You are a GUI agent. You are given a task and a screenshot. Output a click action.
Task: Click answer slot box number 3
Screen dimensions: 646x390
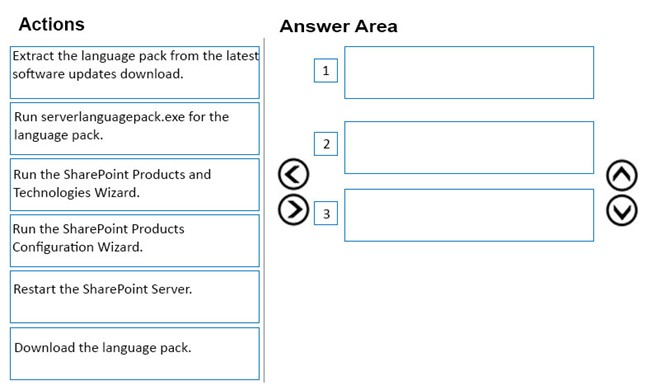point(469,215)
